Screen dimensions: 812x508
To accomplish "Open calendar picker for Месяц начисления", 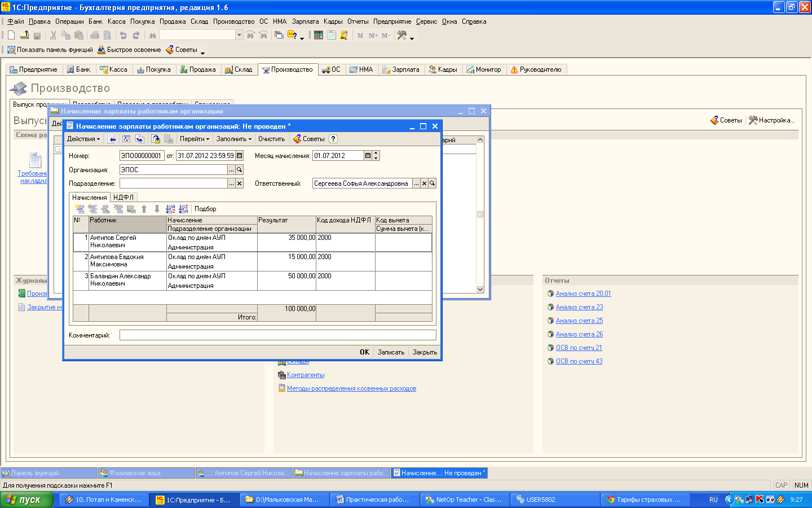I will tap(368, 156).
